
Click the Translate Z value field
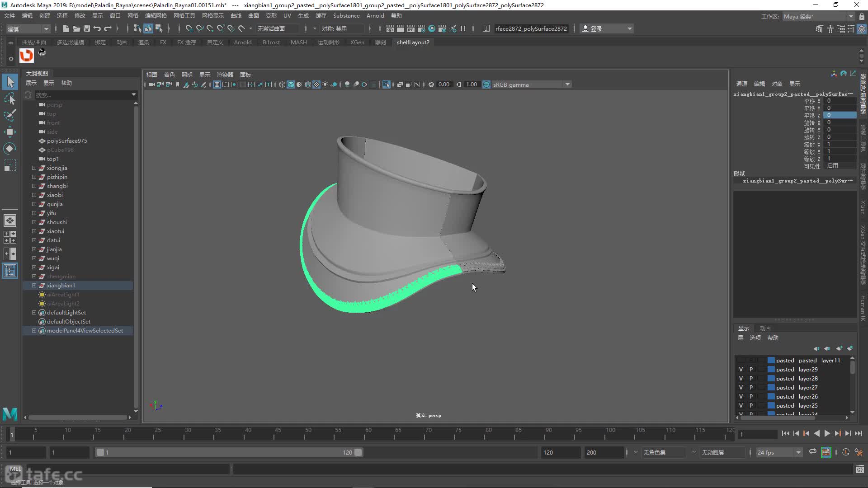pyautogui.click(x=840, y=115)
